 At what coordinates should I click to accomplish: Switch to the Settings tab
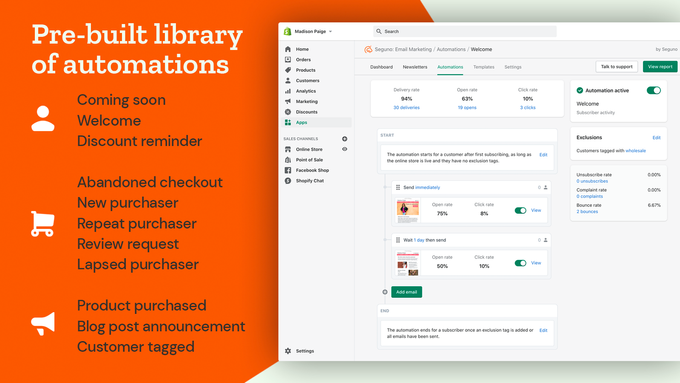coord(513,67)
